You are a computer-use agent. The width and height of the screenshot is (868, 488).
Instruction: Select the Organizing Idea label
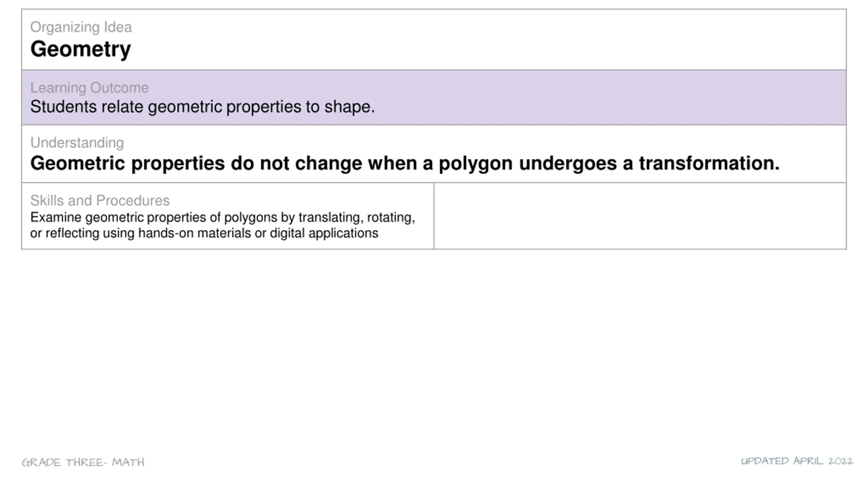tap(81, 27)
